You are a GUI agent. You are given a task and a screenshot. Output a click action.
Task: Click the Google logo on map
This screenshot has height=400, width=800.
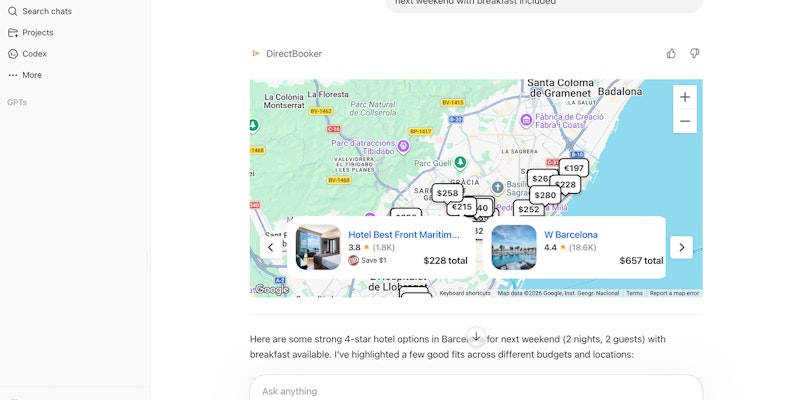(271, 290)
